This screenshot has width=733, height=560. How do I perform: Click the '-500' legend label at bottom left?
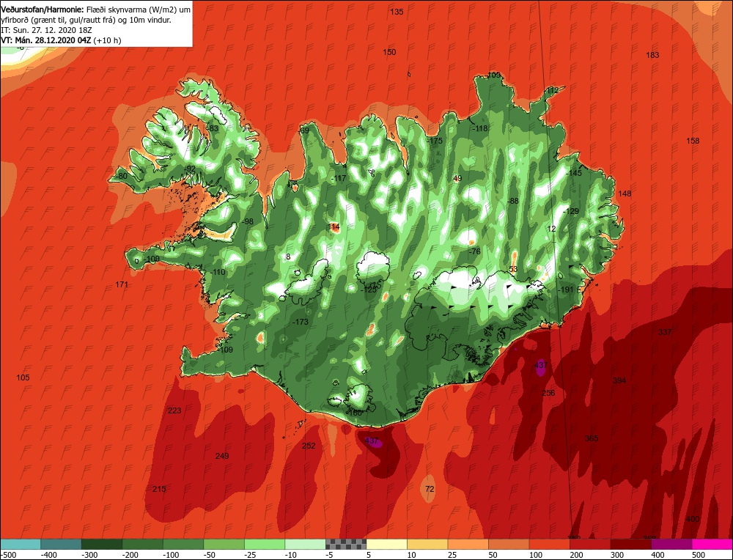point(8,555)
